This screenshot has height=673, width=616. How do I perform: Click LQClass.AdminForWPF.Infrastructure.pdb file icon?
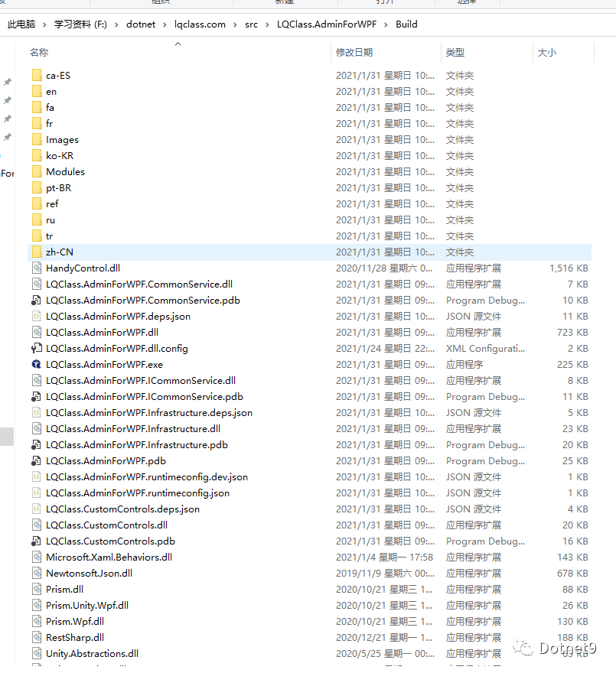tap(37, 445)
